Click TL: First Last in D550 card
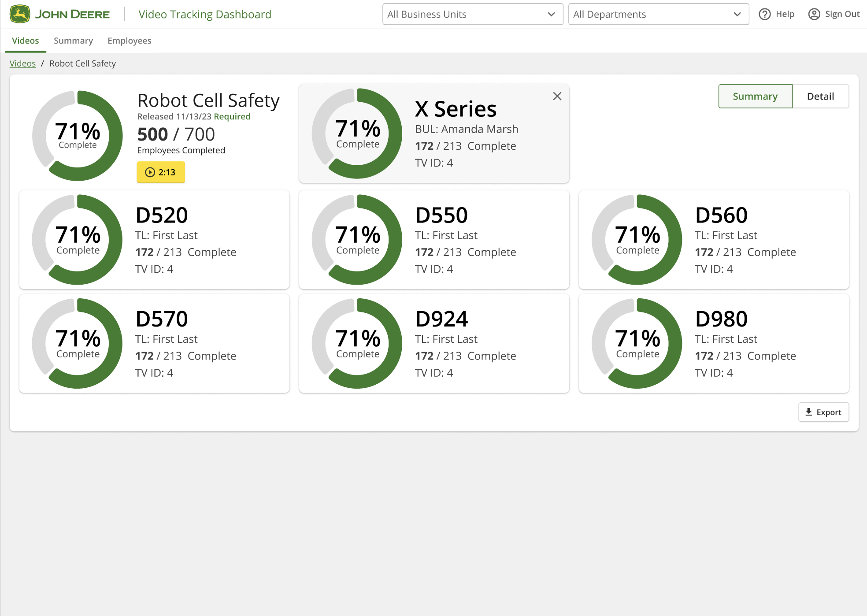Screen dimensions: 867x616 (x=446, y=235)
